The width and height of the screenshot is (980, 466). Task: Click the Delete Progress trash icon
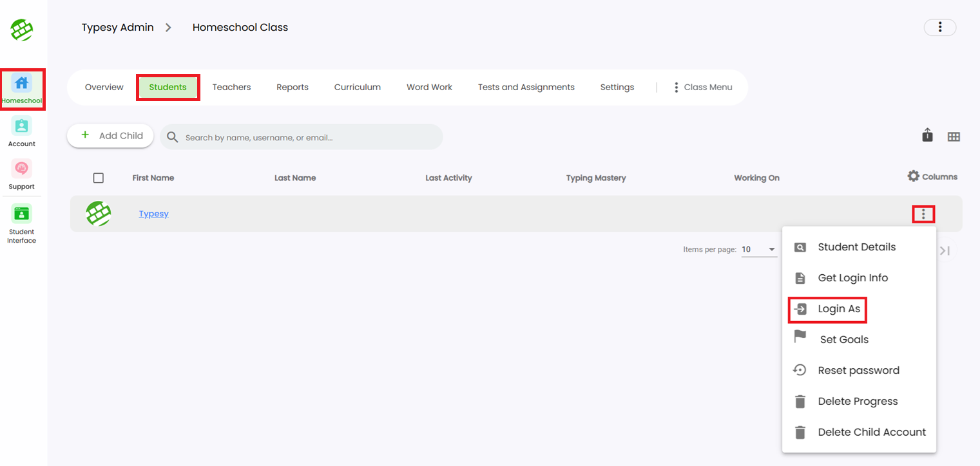[800, 401]
